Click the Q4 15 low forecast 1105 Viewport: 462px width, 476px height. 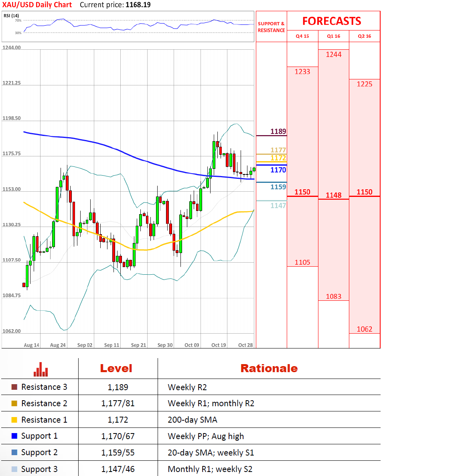click(x=302, y=262)
